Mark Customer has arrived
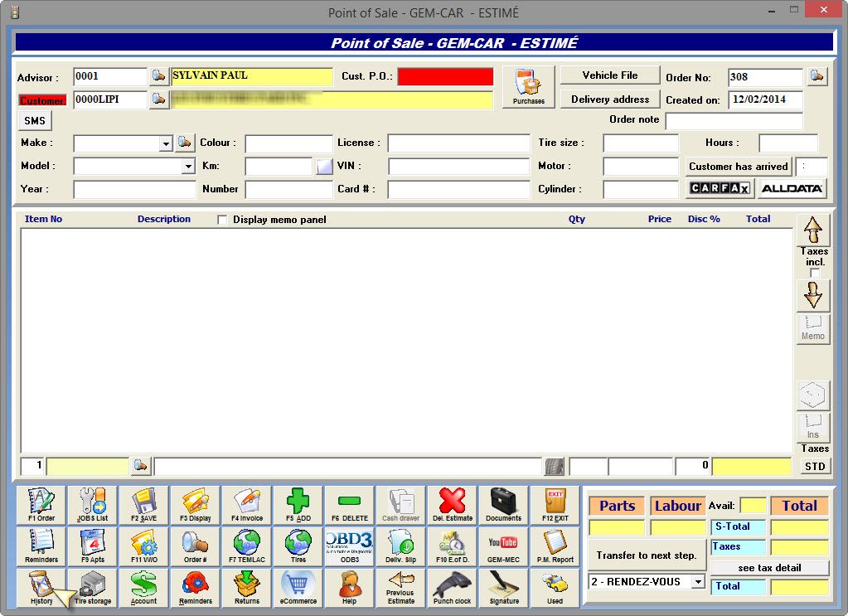 coord(739,167)
